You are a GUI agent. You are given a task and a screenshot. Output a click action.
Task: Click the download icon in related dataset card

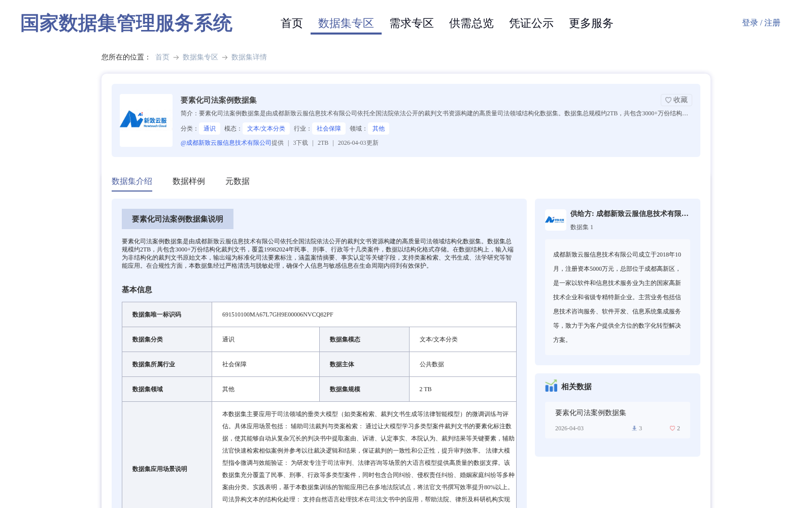[634, 428]
